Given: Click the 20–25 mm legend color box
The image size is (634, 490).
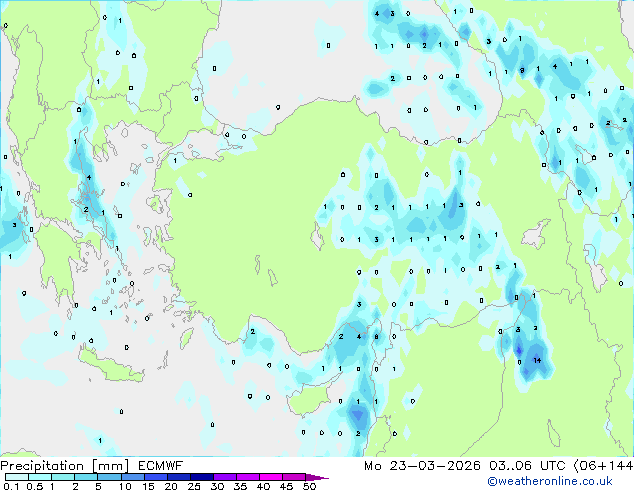Looking at the screenshot, I should pyautogui.click(x=178, y=477).
